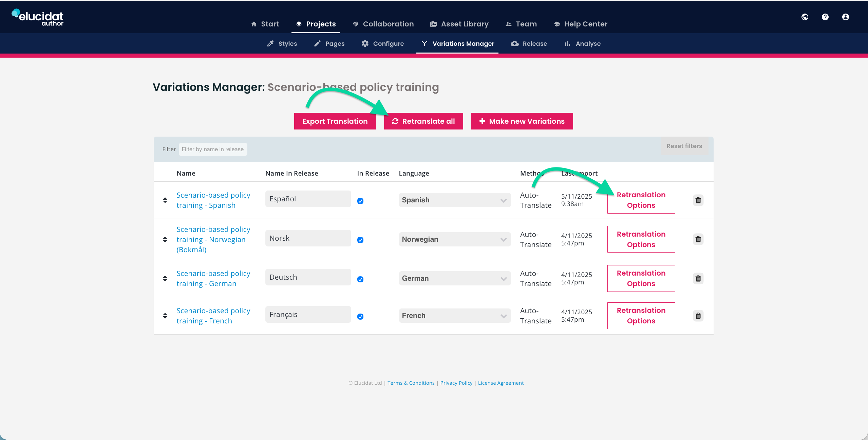Open Scenario-based policy training - French link
Screen dimensions: 868x440
213,316
